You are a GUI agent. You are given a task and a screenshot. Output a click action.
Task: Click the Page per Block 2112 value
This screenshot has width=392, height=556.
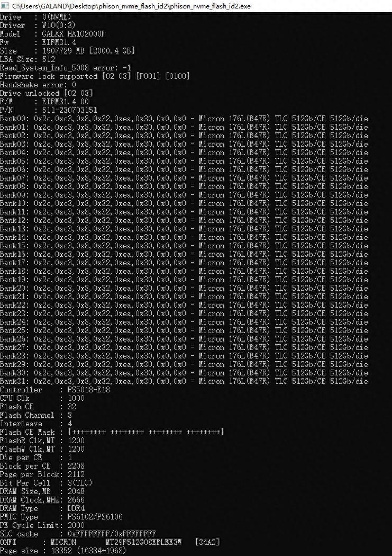click(76, 474)
